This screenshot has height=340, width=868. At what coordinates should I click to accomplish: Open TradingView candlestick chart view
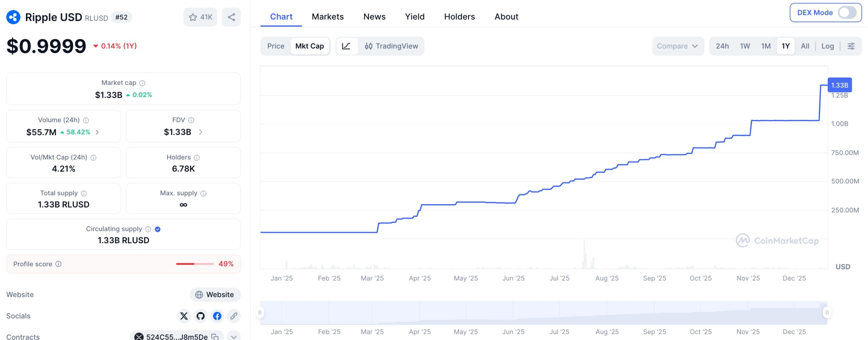click(x=392, y=46)
